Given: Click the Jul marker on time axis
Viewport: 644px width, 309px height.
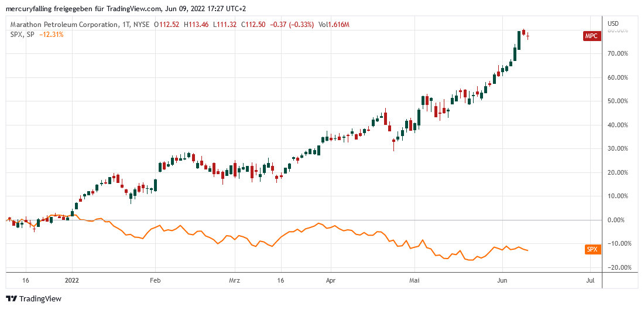Looking at the screenshot, I should tap(590, 281).
